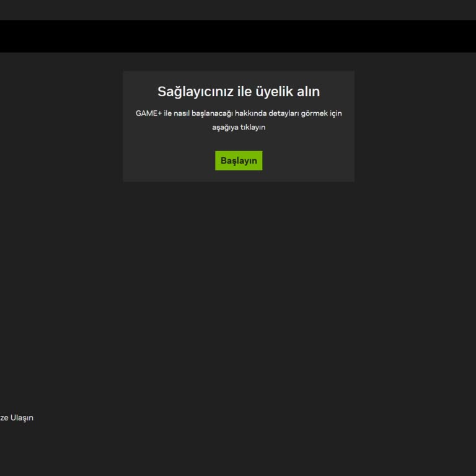This screenshot has height=476, width=476.
Task: Click the green Başlayın button
Action: click(239, 161)
